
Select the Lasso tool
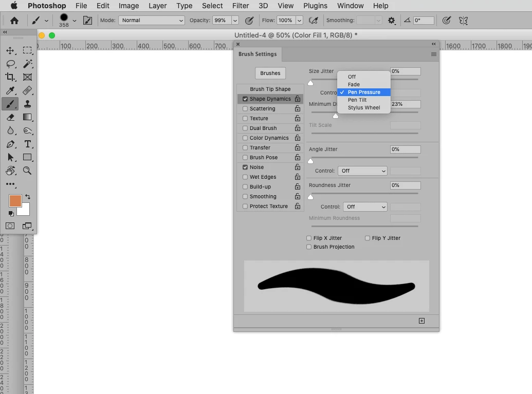pos(10,64)
